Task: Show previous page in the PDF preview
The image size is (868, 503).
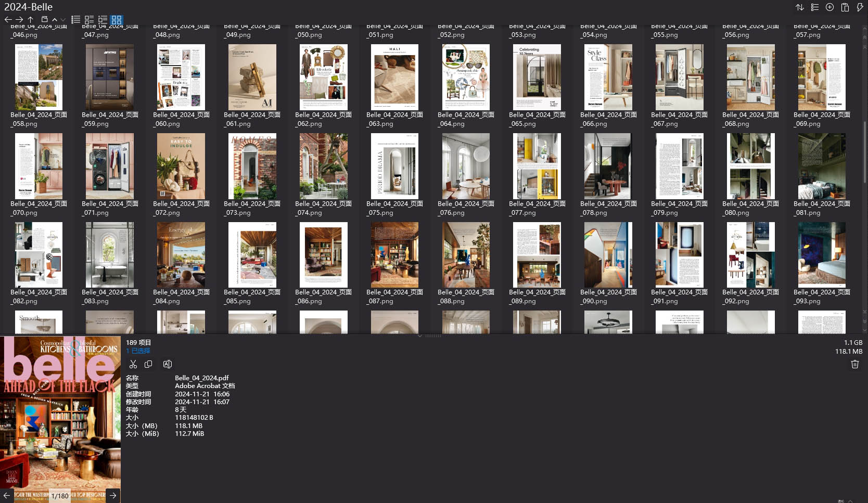Action: click(x=7, y=496)
